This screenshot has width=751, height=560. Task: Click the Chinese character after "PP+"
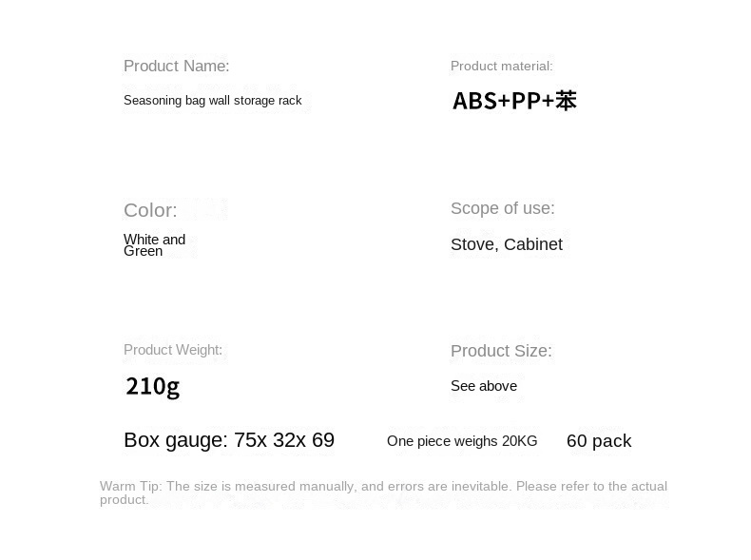tap(567, 101)
